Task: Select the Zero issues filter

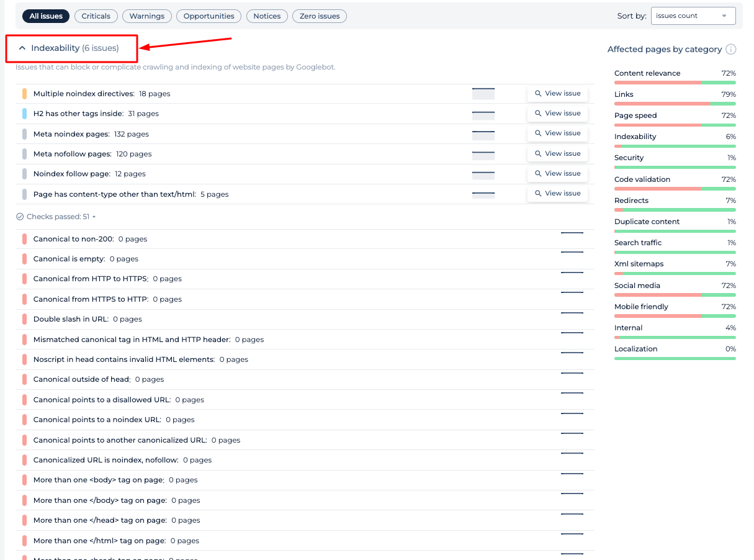Action: [320, 16]
